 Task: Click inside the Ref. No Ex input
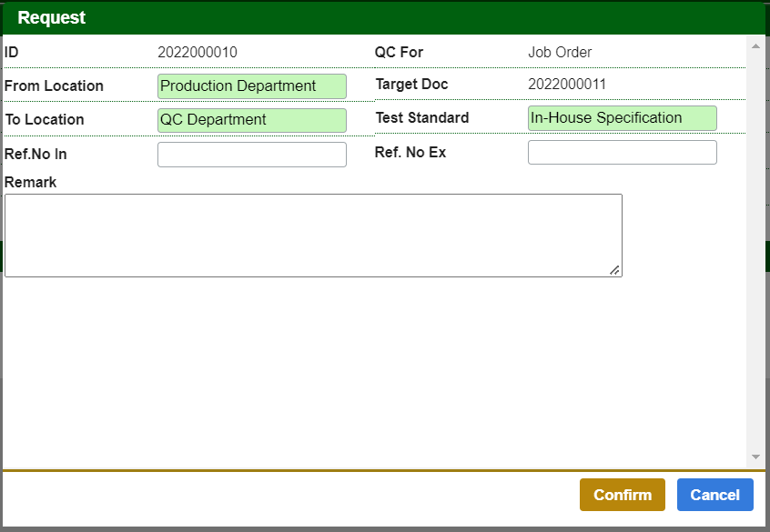622,152
